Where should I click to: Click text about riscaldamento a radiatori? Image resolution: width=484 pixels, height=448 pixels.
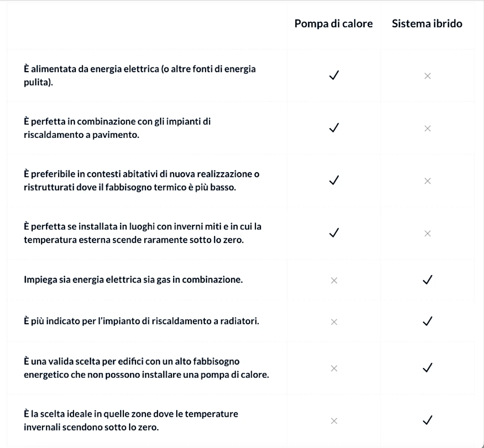(x=142, y=321)
